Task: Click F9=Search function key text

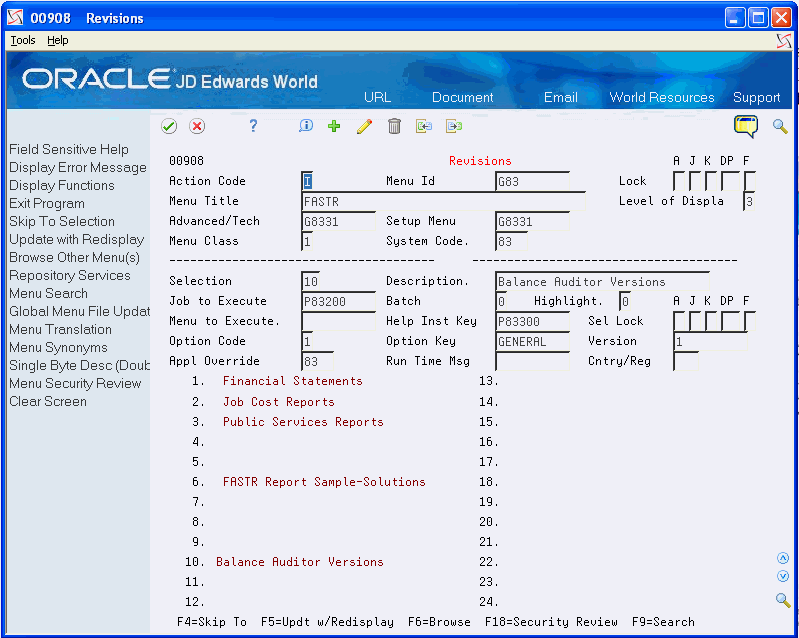Action: pos(663,622)
